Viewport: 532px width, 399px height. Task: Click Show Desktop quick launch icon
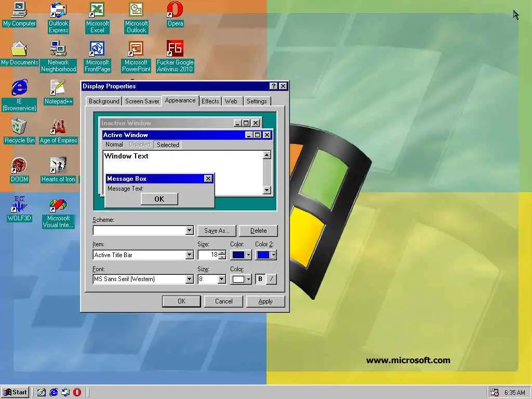(x=42, y=392)
